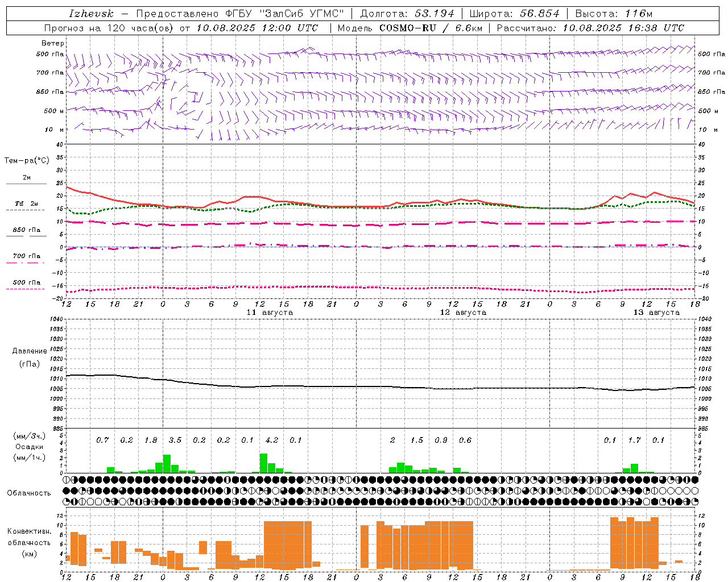The height and width of the screenshot is (582, 728).
Task: Click the black pressure curve line
Action: [380, 386]
